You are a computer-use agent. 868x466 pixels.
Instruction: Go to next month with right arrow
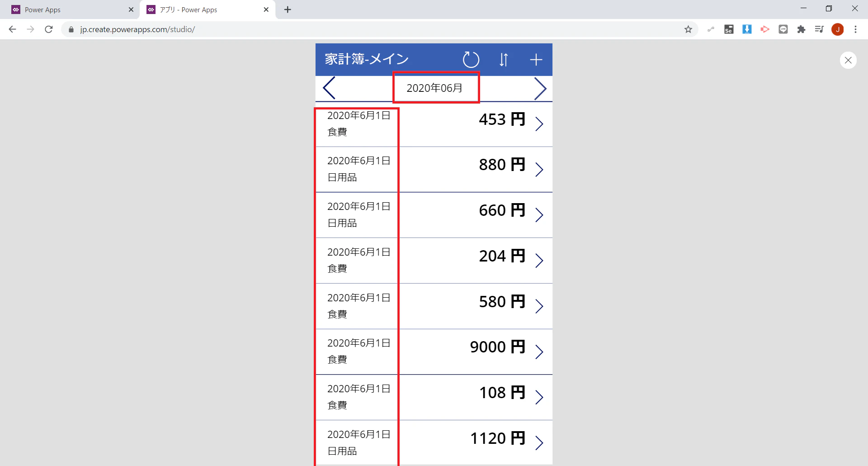tap(540, 88)
